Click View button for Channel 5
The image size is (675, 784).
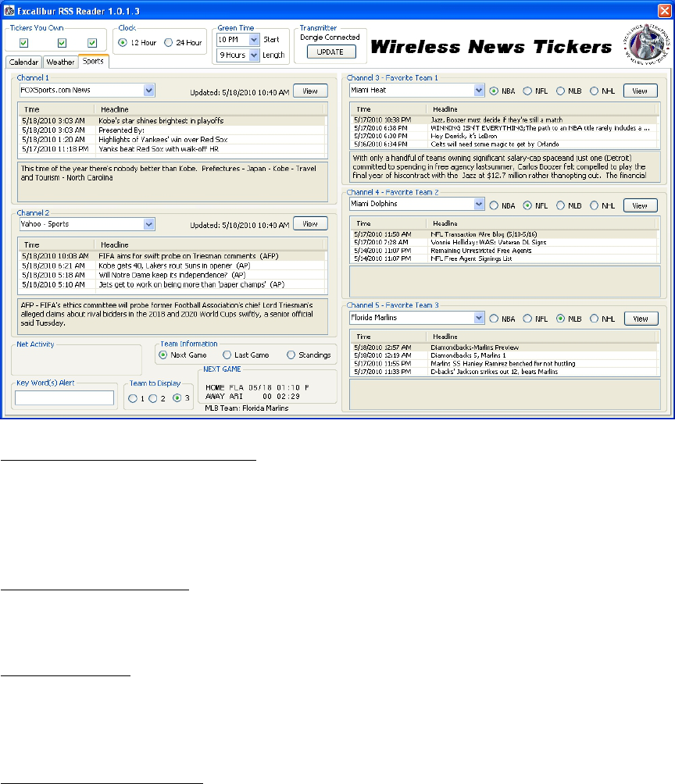(641, 319)
